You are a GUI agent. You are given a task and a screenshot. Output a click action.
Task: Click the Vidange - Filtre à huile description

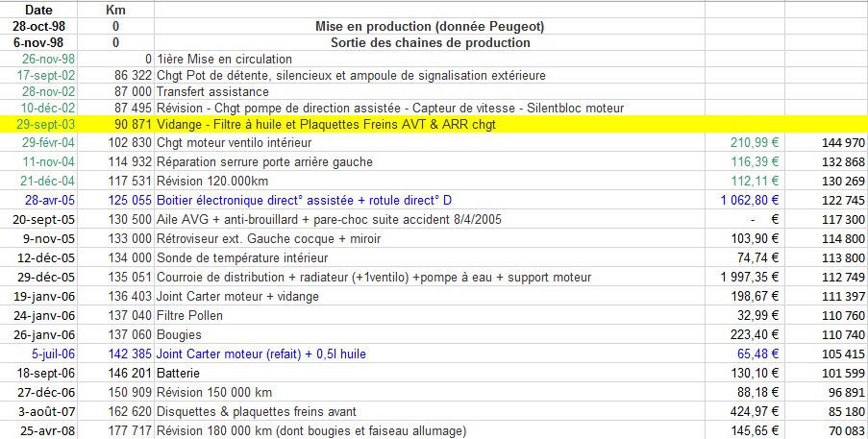coord(326,125)
